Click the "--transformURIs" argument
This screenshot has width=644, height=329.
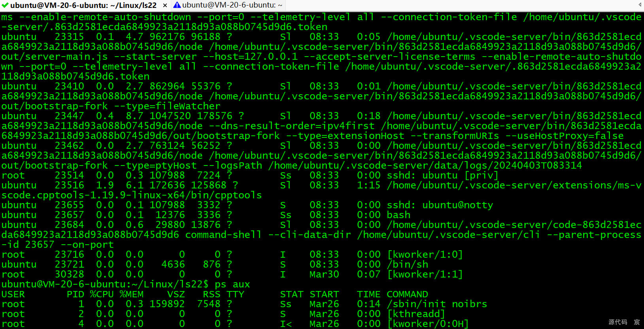coord(455,136)
